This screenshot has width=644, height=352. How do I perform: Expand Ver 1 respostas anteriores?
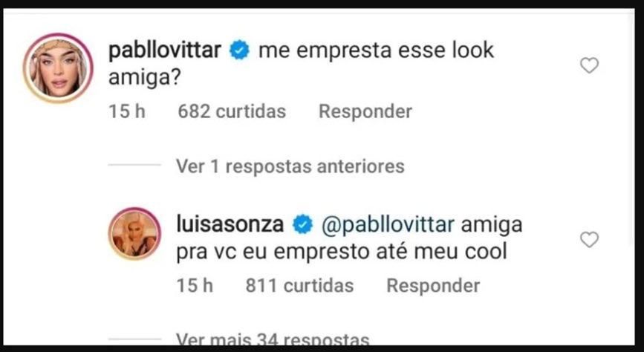point(290,166)
